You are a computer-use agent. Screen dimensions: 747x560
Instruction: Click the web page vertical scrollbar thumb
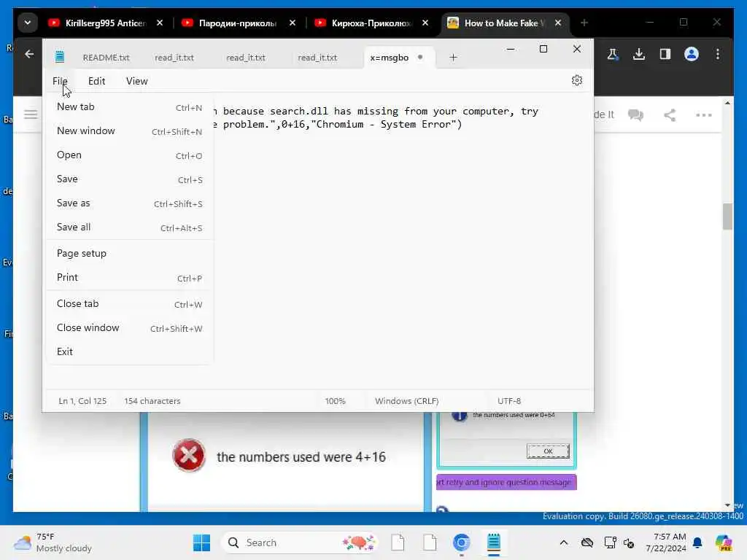pos(727,216)
